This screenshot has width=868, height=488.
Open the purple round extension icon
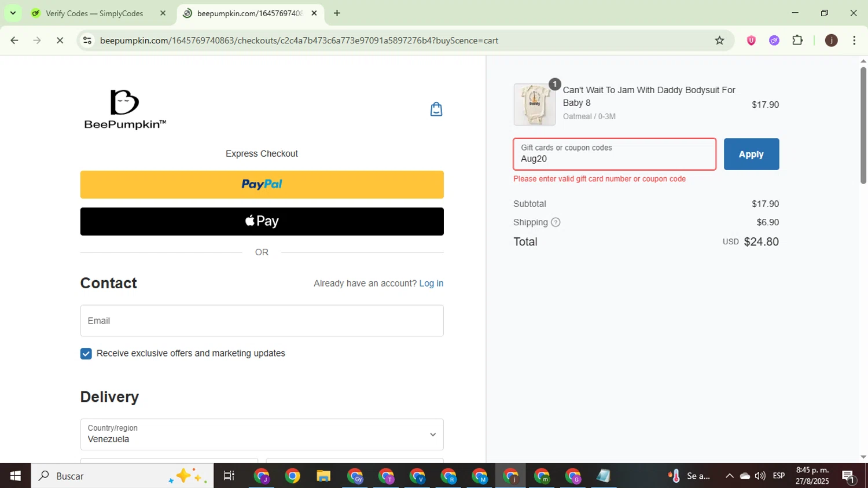click(x=774, y=41)
